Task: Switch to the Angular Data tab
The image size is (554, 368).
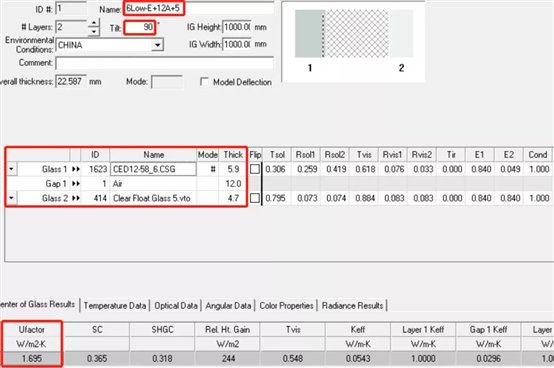Action: [228, 305]
